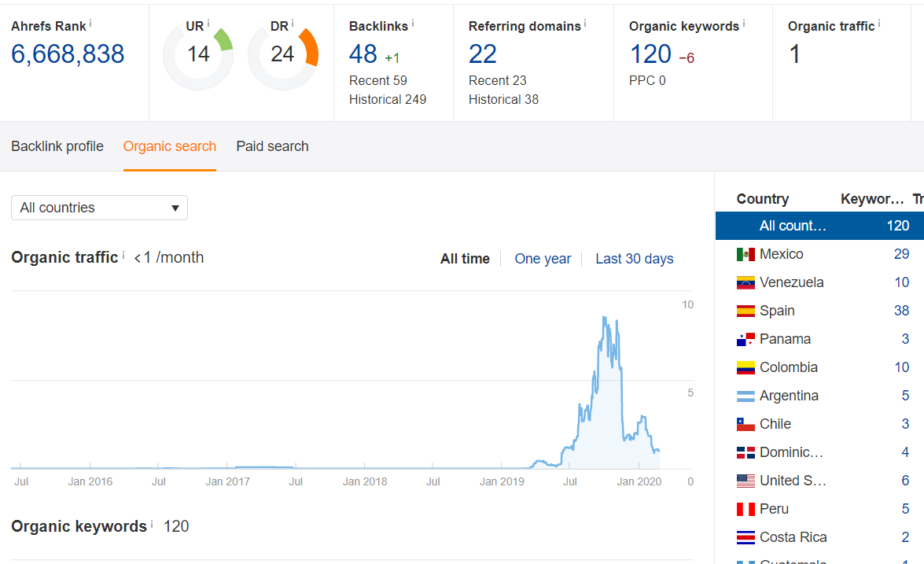Image resolution: width=924 pixels, height=564 pixels.
Task: Click the Dominican Republic flag icon
Action: coord(745,452)
